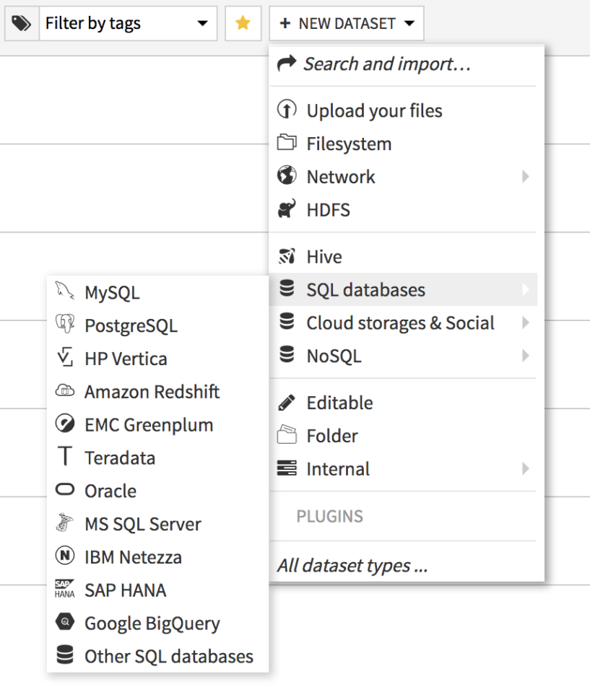Click the SAP HANA logo icon
590x700 pixels.
(65, 589)
